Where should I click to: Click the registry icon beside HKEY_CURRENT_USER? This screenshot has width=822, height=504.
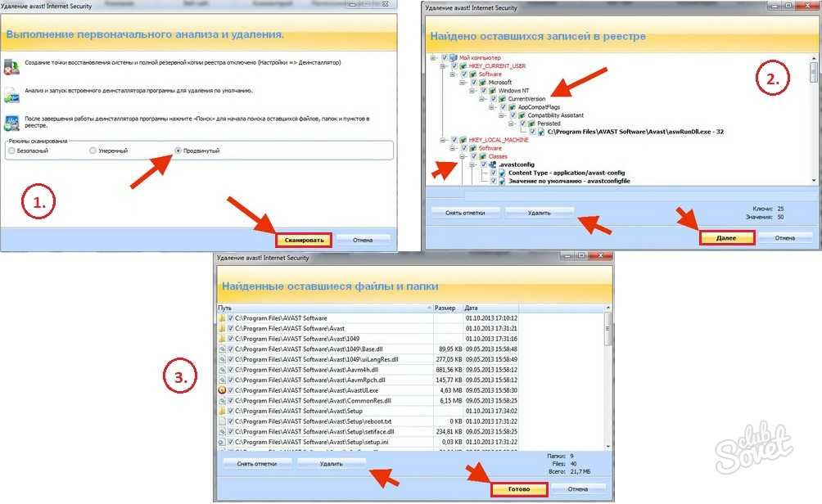463,66
